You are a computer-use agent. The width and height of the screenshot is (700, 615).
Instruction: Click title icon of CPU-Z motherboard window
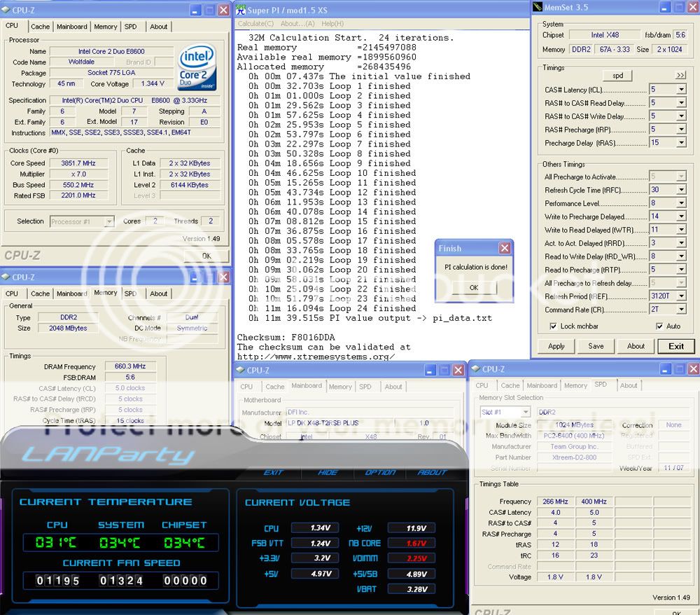pyautogui.click(x=240, y=370)
